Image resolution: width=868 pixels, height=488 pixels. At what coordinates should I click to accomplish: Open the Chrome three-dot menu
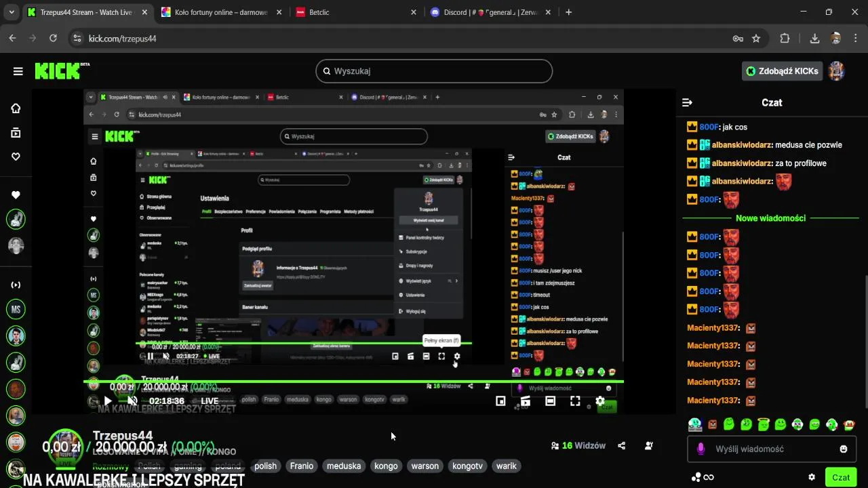click(x=855, y=39)
